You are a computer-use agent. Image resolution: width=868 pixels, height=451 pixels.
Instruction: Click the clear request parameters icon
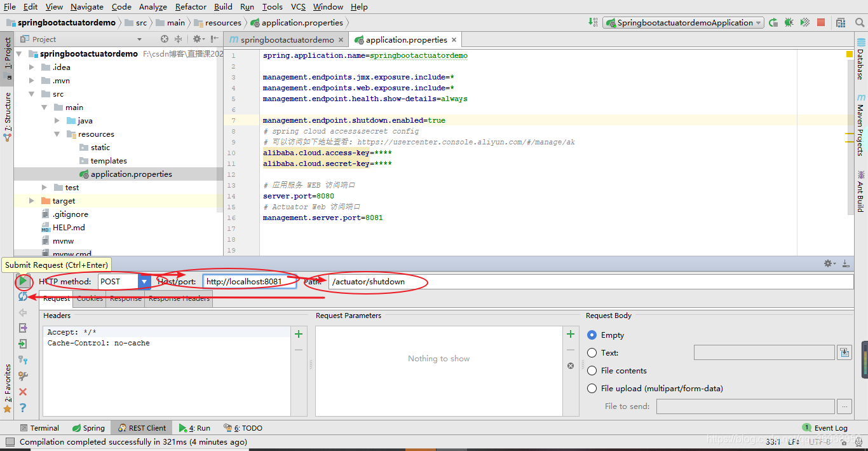[571, 366]
